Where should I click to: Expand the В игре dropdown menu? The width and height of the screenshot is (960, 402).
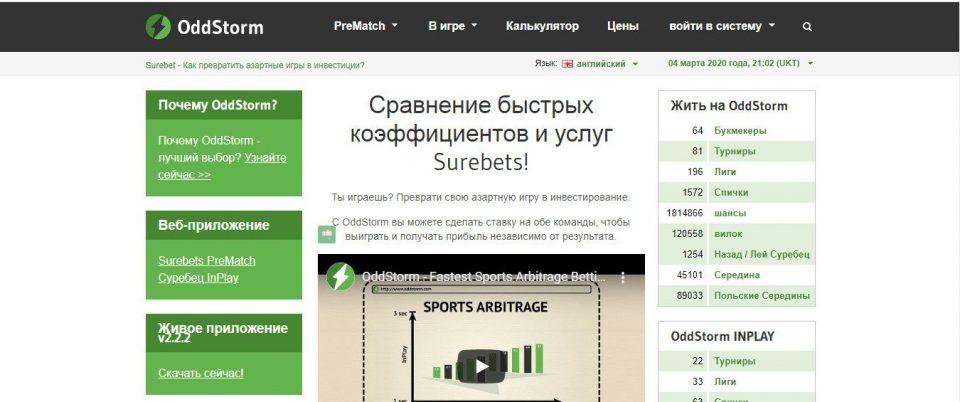[x=452, y=26]
